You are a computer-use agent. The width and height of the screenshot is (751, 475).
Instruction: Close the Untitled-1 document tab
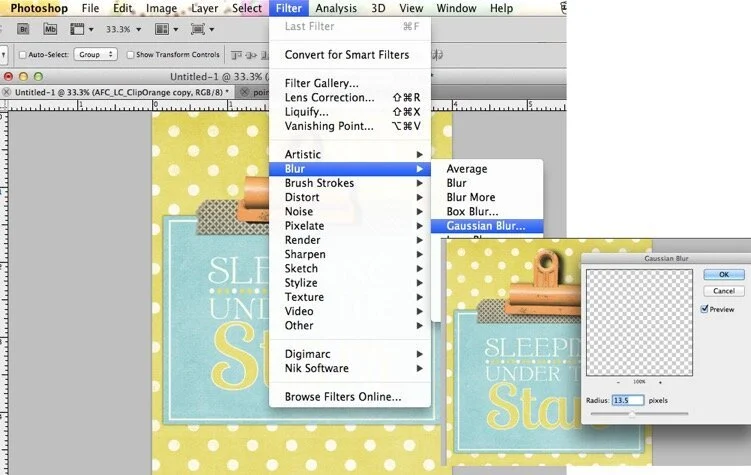[x=7, y=92]
